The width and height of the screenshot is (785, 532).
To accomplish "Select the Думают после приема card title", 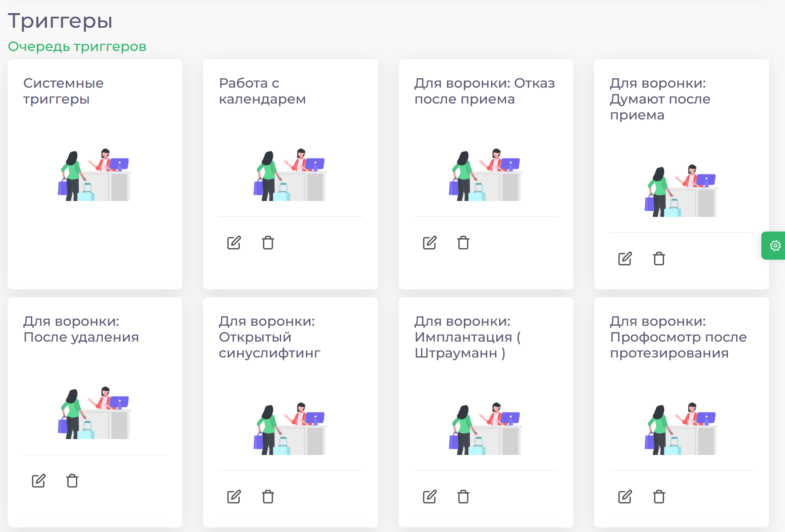I will tap(660, 99).
